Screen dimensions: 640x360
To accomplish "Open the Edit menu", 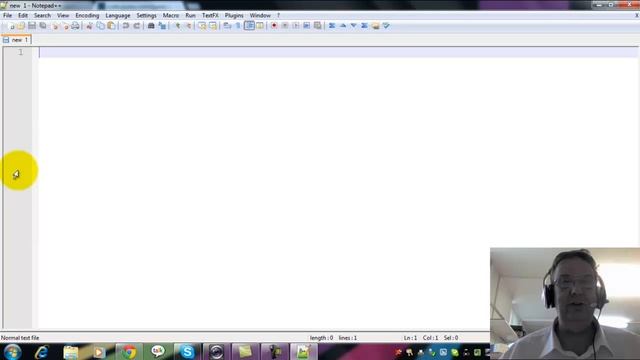I will click(23, 16).
